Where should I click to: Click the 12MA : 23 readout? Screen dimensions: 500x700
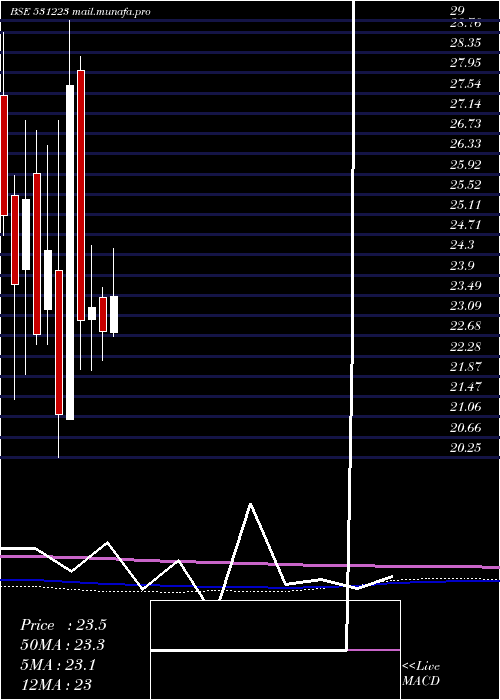tap(56, 684)
